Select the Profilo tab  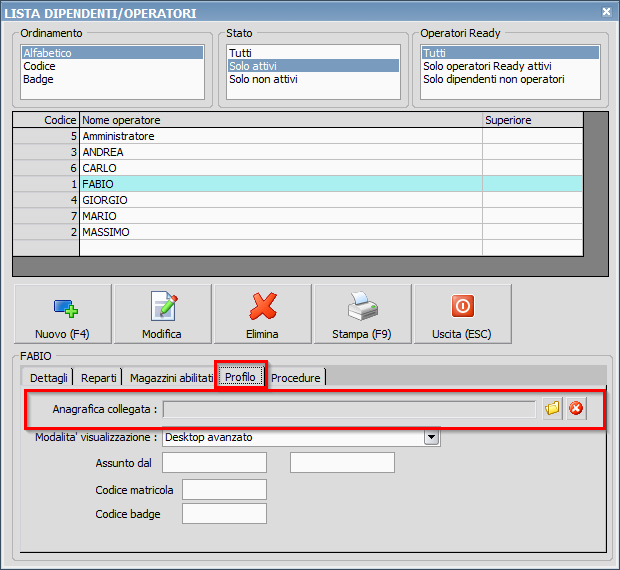(x=240, y=377)
